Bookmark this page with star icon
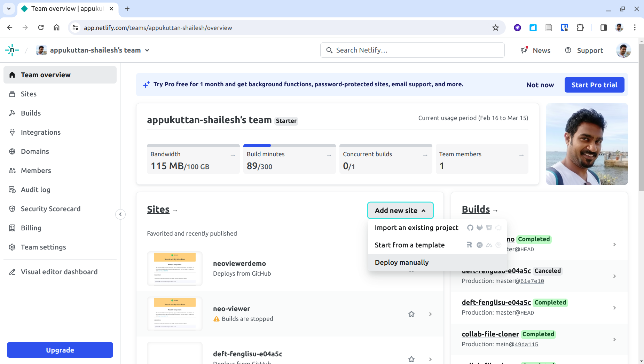Viewport: 644px width, 364px height. (x=495, y=27)
